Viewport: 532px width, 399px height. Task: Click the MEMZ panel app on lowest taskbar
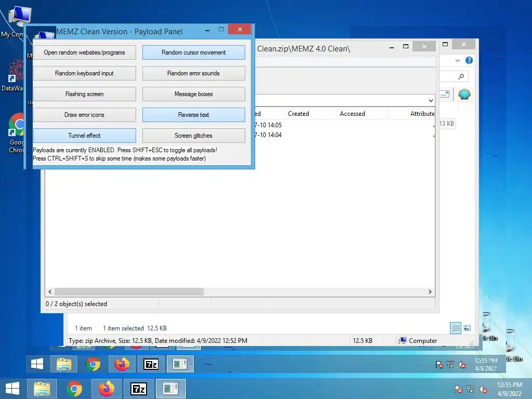pos(170,389)
